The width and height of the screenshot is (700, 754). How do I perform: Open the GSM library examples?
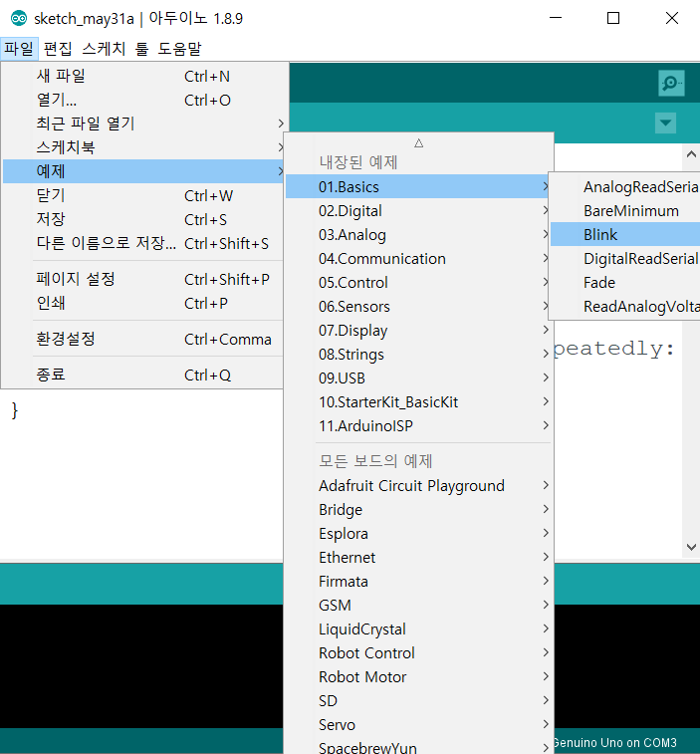418,605
